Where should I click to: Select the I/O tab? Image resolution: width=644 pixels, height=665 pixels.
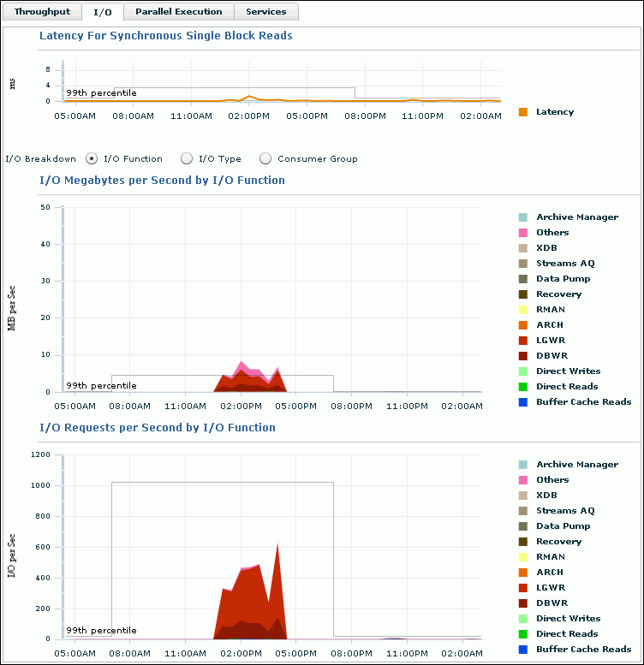click(103, 12)
